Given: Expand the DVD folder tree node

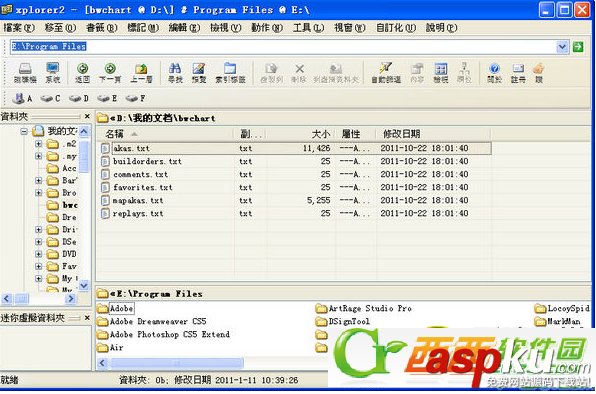Looking at the screenshot, I should click(x=38, y=254).
